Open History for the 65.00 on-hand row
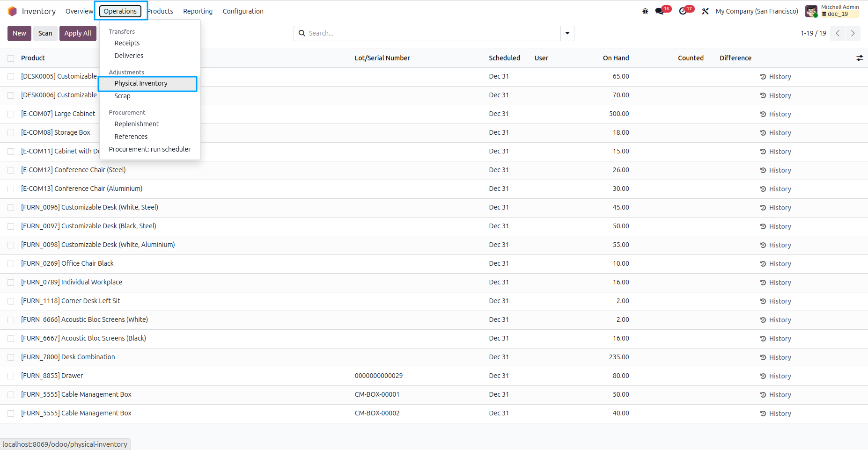The height and width of the screenshot is (450, 868). tap(775, 77)
